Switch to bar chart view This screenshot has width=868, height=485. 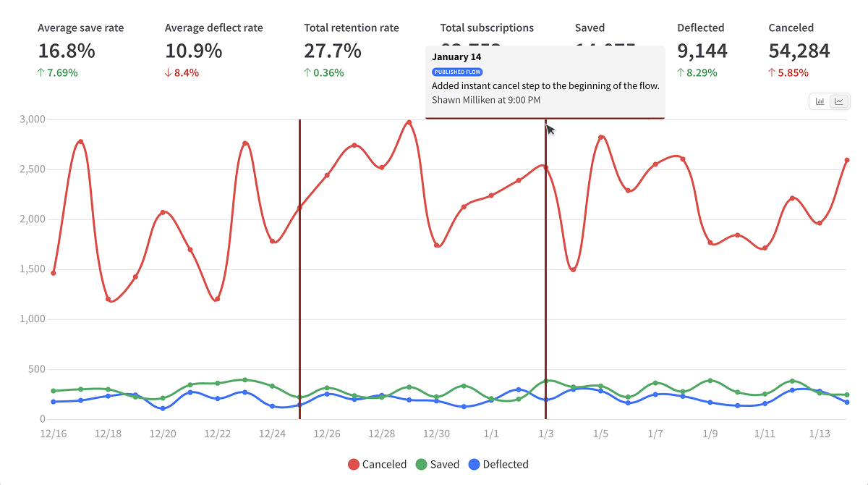[x=820, y=101]
